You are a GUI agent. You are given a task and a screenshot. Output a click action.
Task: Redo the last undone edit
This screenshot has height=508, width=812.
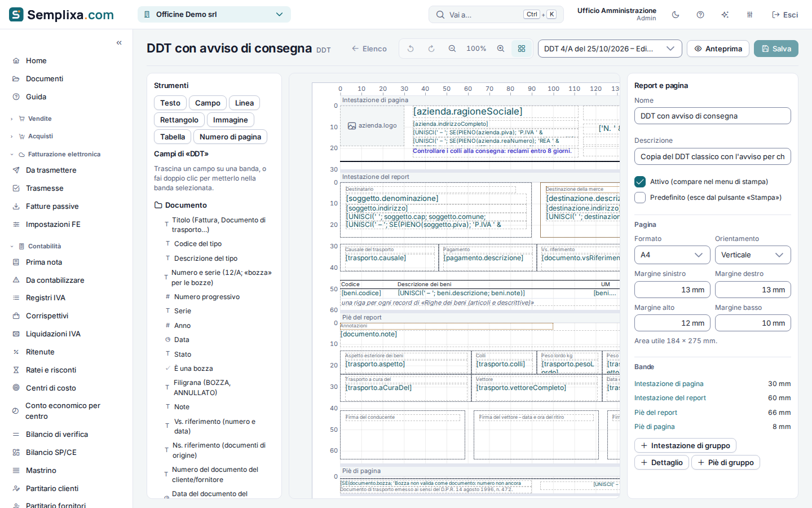point(431,49)
